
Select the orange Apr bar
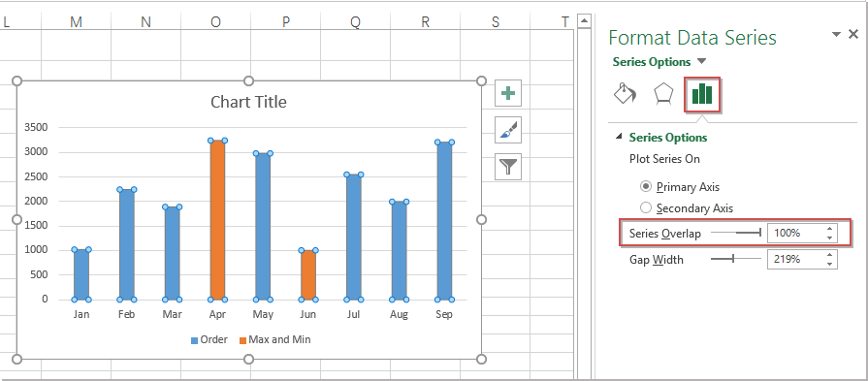point(217,220)
